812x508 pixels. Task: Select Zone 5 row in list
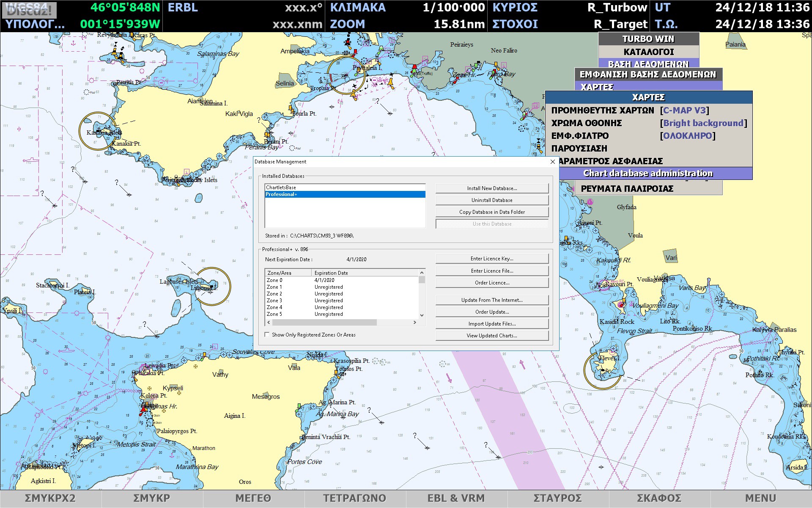click(342, 314)
